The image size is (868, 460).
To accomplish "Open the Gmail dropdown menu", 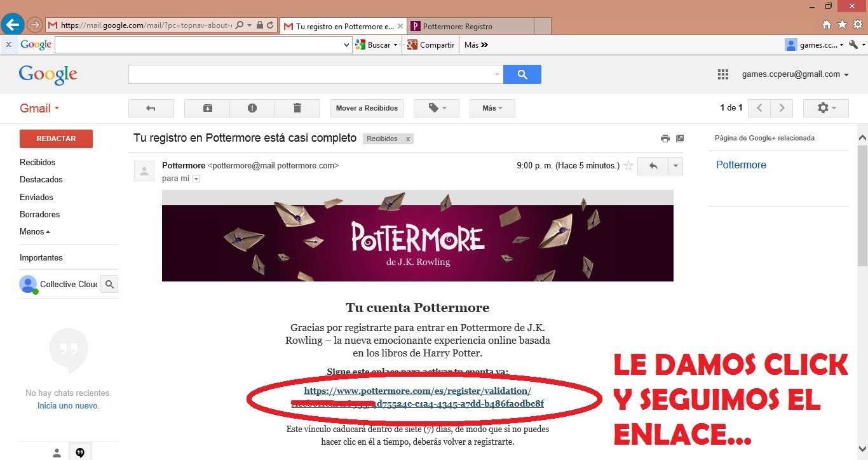I will coord(39,108).
